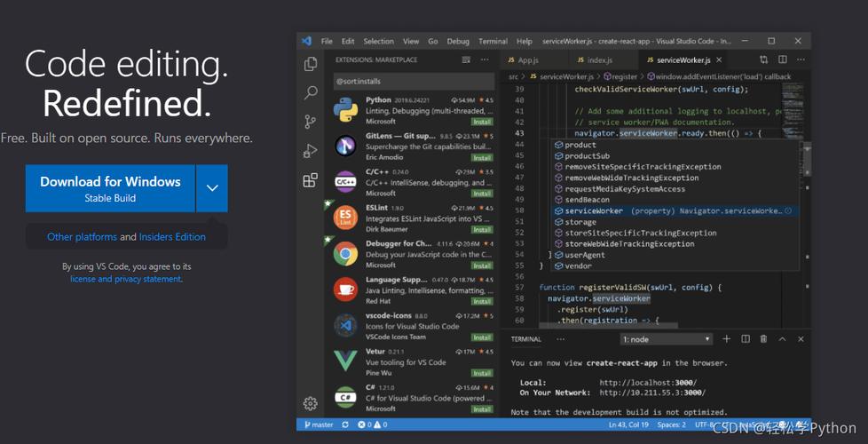Screen dimensions: 868x444
Task: Open the Selection menu
Action: [x=379, y=42]
